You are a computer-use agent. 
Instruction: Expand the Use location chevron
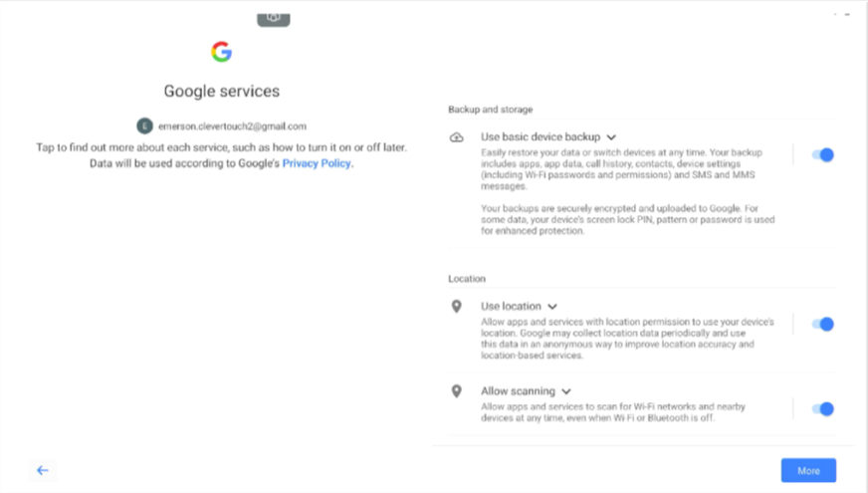tap(552, 307)
